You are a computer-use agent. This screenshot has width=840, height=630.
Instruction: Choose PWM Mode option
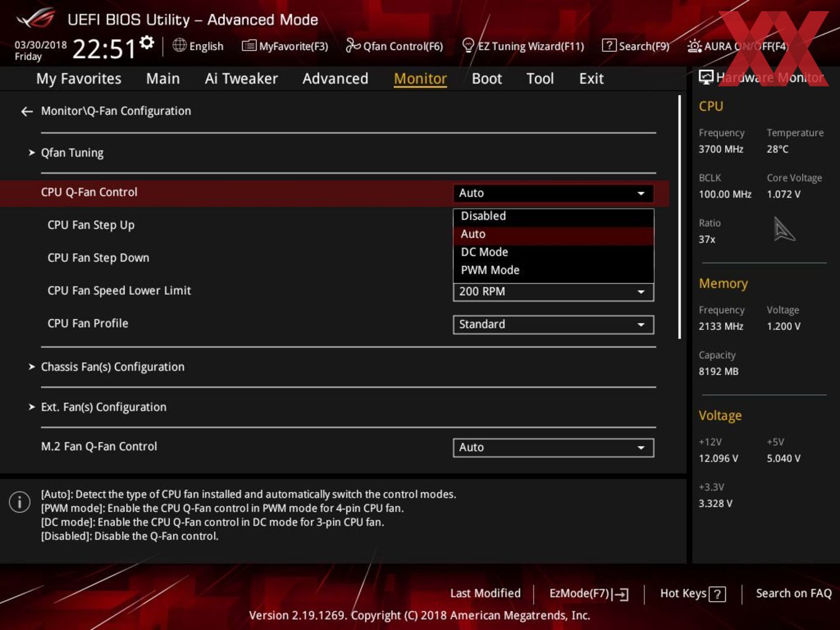tap(553, 270)
